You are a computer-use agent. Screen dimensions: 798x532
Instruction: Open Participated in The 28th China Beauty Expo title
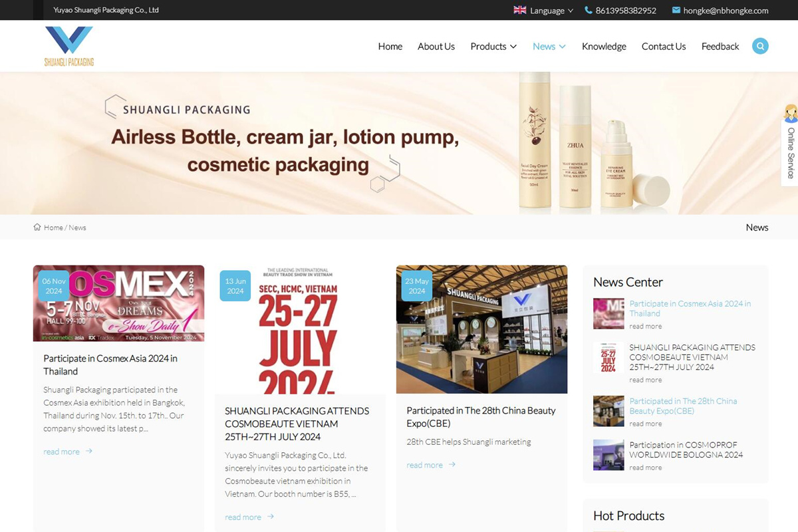pos(481,417)
